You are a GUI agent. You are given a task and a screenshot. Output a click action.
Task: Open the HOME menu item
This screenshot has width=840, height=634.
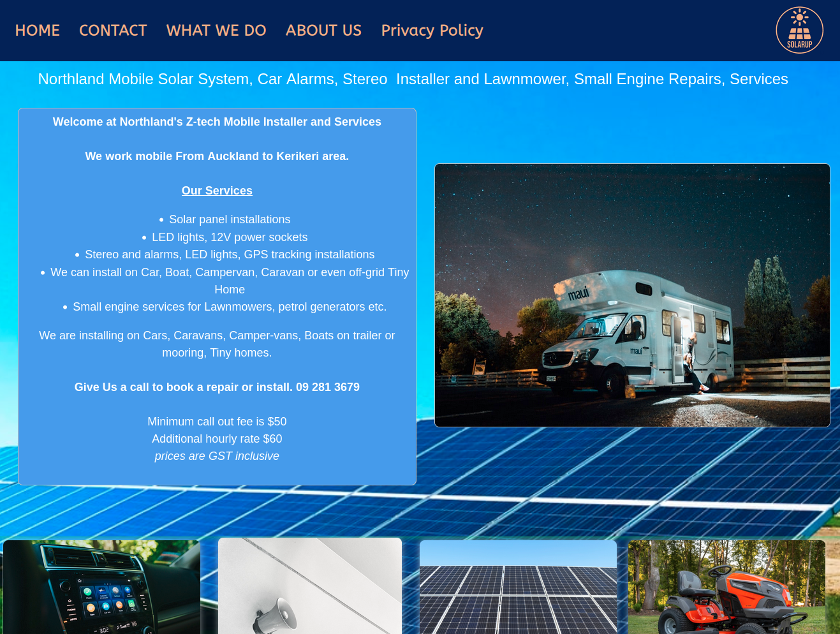point(37,30)
